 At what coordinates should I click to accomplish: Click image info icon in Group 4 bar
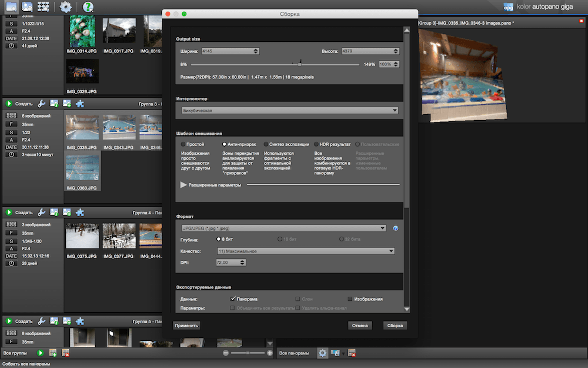54,213
